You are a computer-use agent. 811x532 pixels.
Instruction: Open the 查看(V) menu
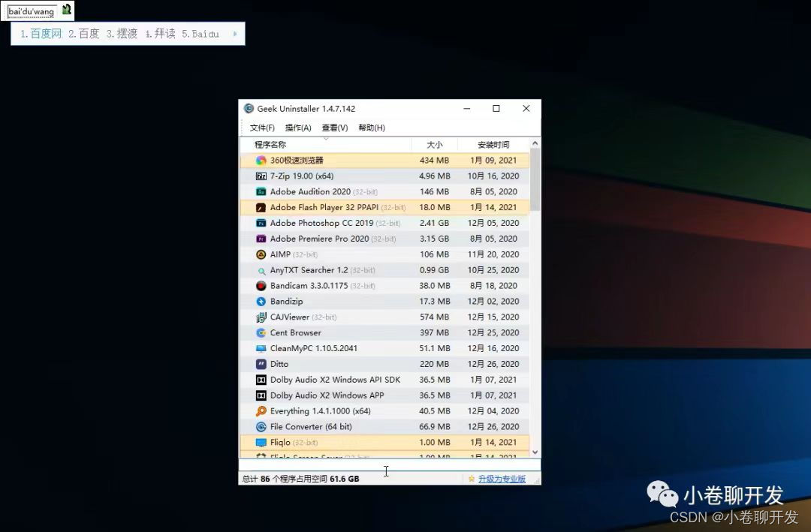335,128
